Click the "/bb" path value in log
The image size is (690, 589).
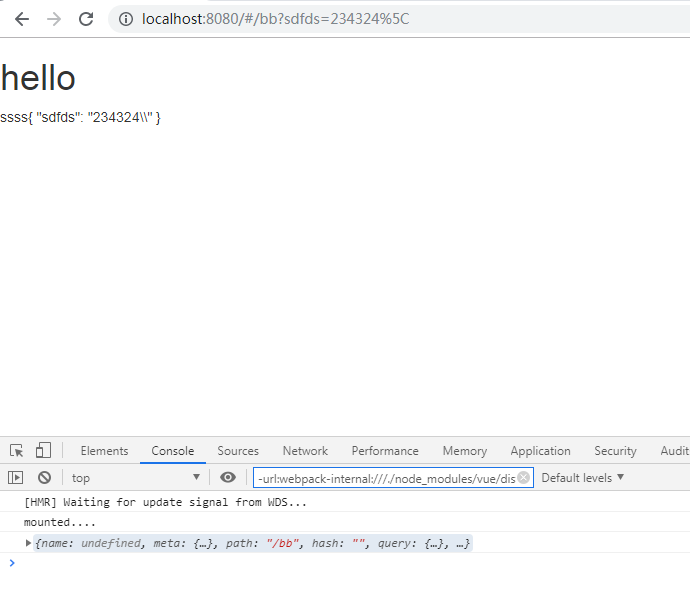(x=282, y=543)
